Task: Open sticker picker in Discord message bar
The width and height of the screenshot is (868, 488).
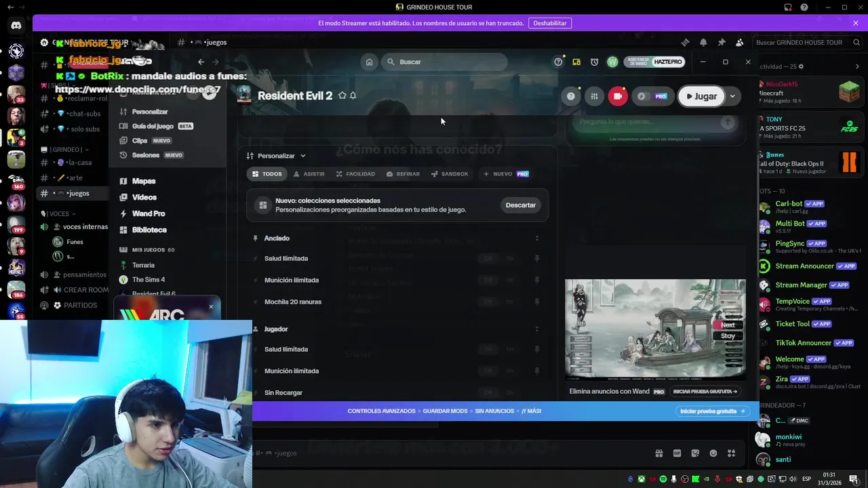Action: (695, 453)
